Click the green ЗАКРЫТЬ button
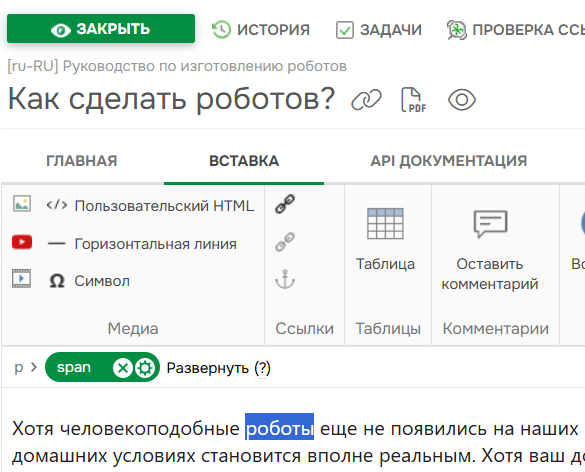The width and height of the screenshot is (585, 472). [101, 29]
